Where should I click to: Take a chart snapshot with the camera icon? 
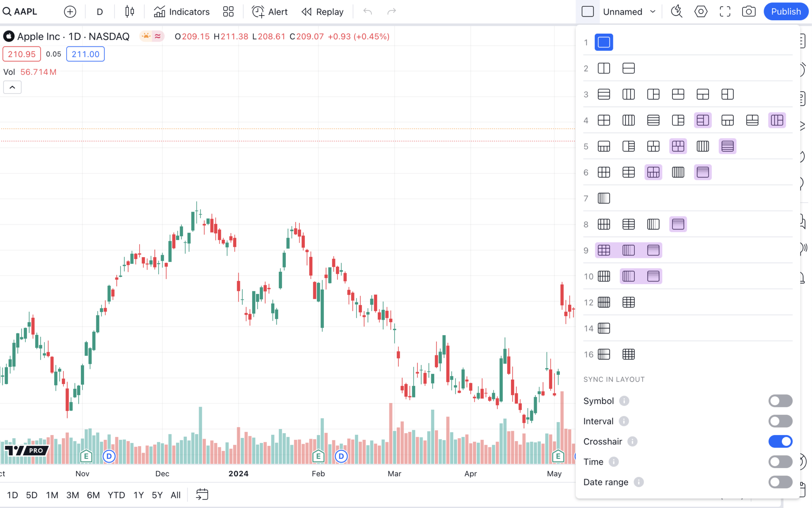(x=749, y=11)
